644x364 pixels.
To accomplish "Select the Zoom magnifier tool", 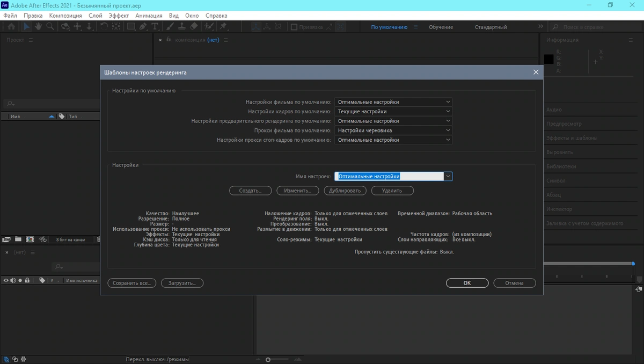I will pyautogui.click(x=50, y=26).
